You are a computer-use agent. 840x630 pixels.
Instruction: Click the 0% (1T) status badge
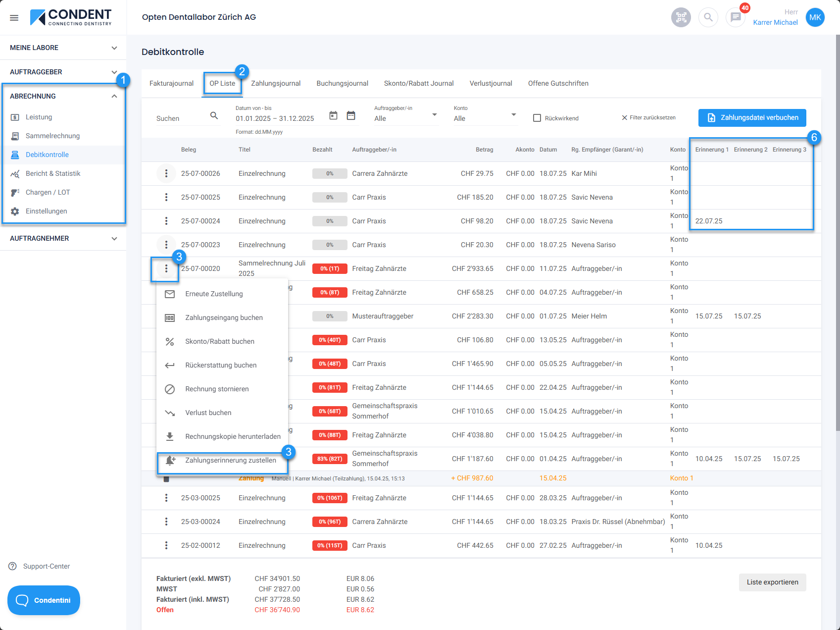pos(330,269)
